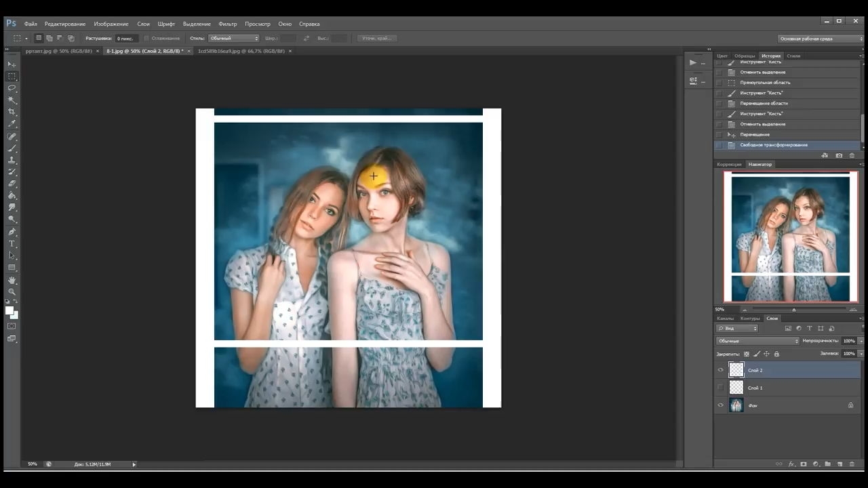Open the Файл menu
Viewport: 868px width, 488px height.
click(31, 24)
